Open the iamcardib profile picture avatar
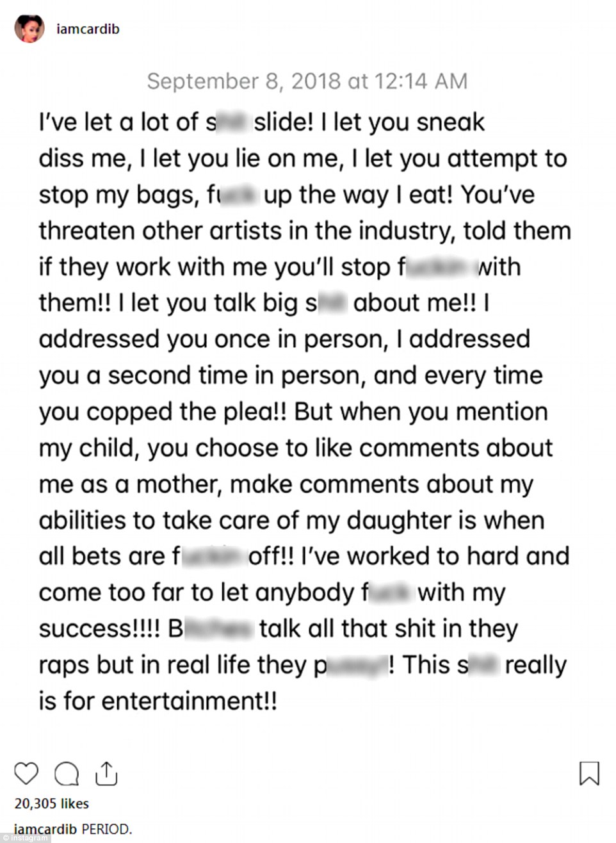 point(29,29)
